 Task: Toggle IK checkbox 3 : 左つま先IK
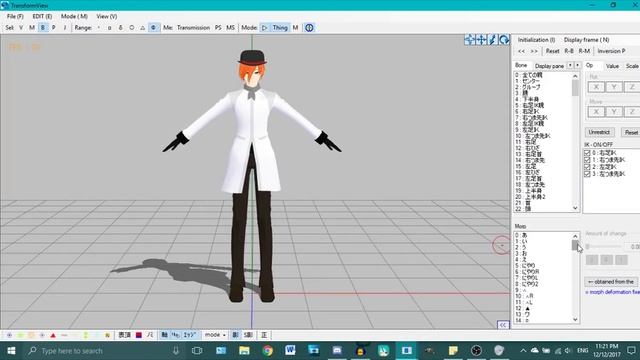(x=587, y=174)
